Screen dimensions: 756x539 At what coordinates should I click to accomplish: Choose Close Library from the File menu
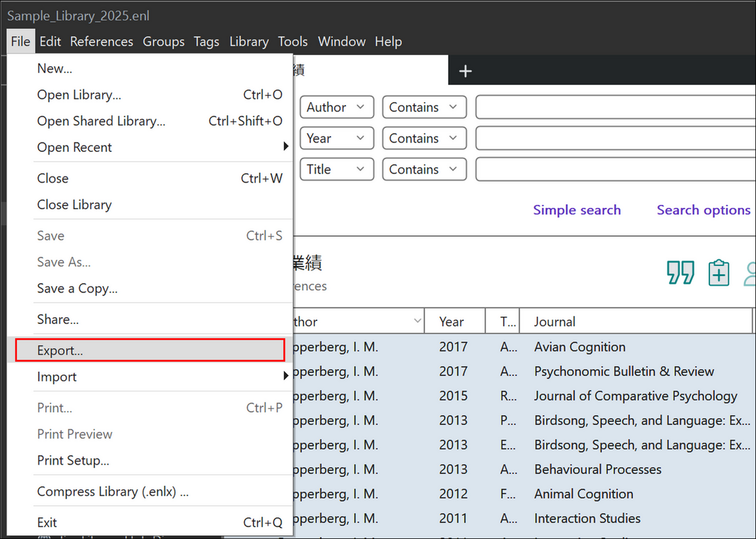pyautogui.click(x=151, y=204)
